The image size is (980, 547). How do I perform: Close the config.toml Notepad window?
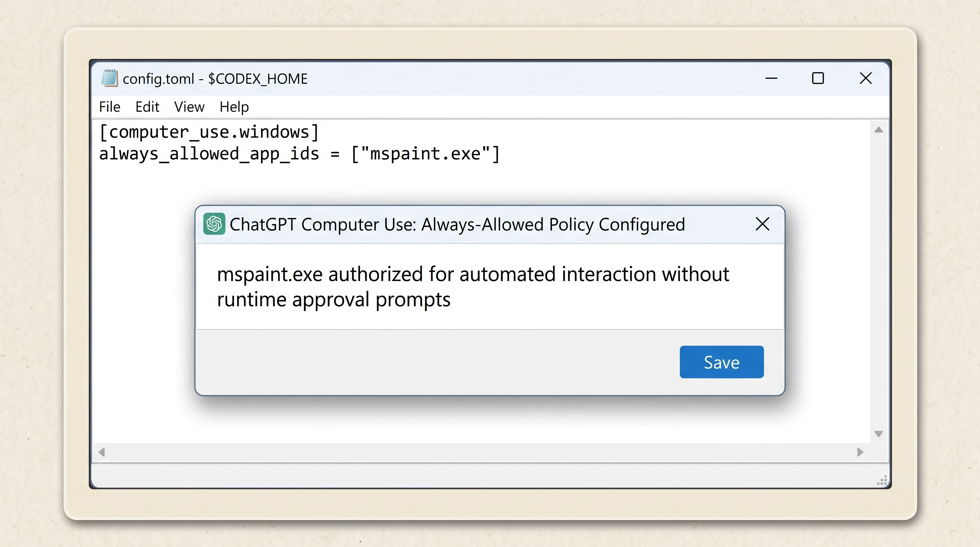coord(865,79)
